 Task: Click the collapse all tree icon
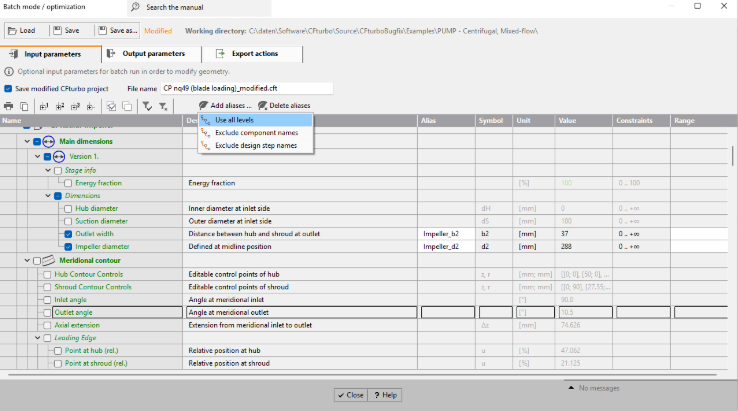click(91, 106)
